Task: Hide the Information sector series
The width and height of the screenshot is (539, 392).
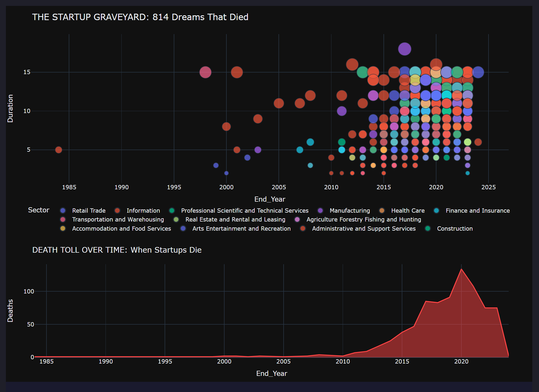Action: (x=143, y=211)
